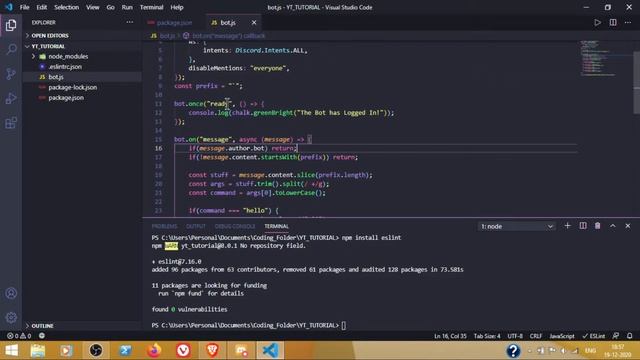This screenshot has height=360, width=640.
Task: Open package.json in the explorer
Action: coord(66,98)
